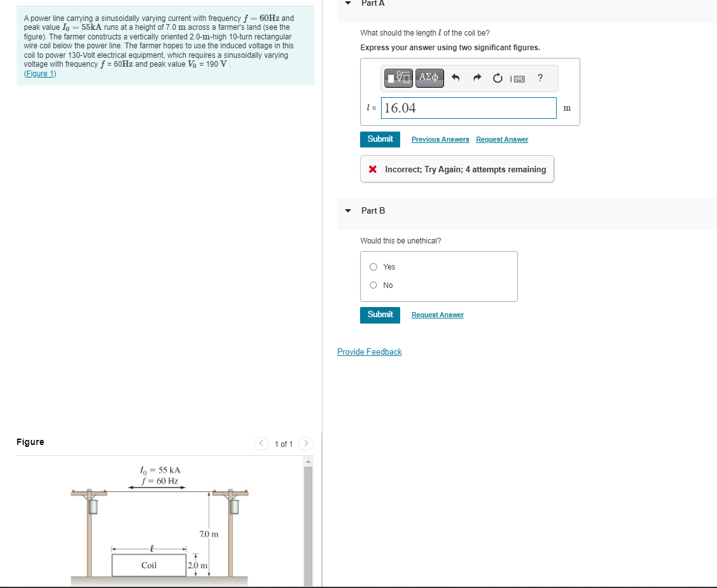Viewport: 717px width, 588px height.
Task: Open Provide Feedback link
Action: pyautogui.click(x=370, y=352)
